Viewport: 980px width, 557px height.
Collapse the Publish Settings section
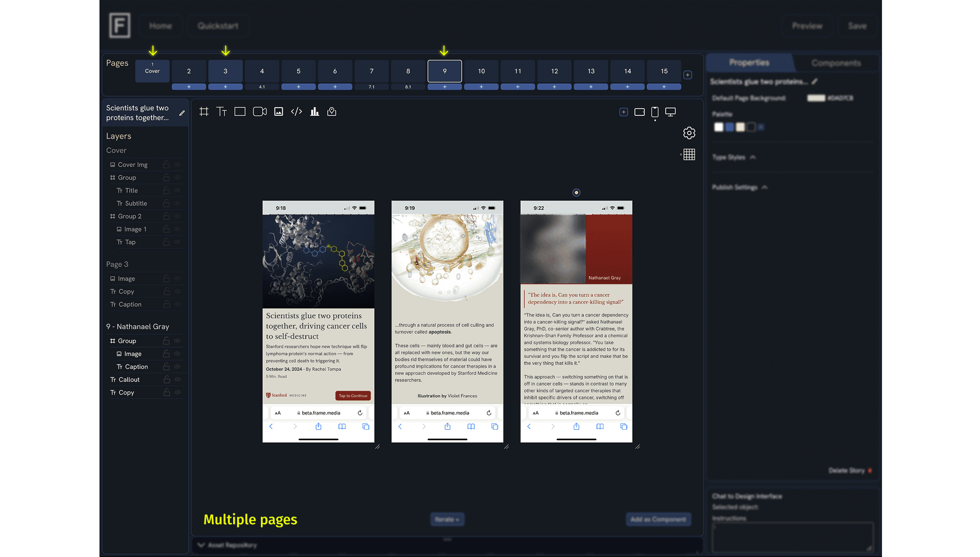coord(764,187)
